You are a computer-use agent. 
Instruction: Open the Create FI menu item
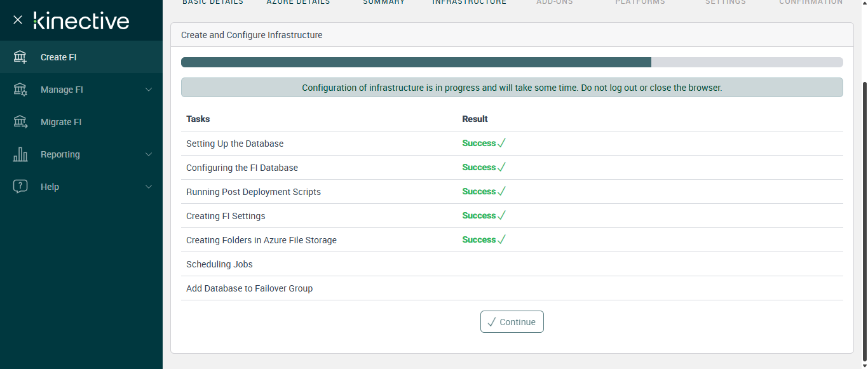click(58, 57)
